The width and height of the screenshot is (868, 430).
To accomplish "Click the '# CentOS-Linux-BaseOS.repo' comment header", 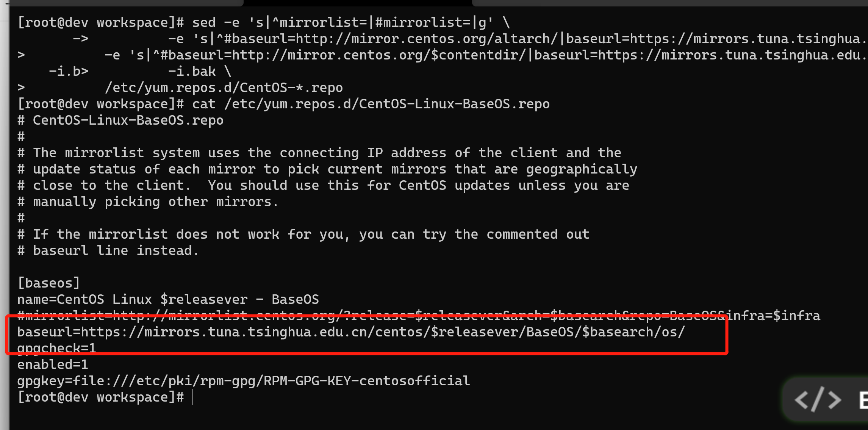I will [x=120, y=120].
